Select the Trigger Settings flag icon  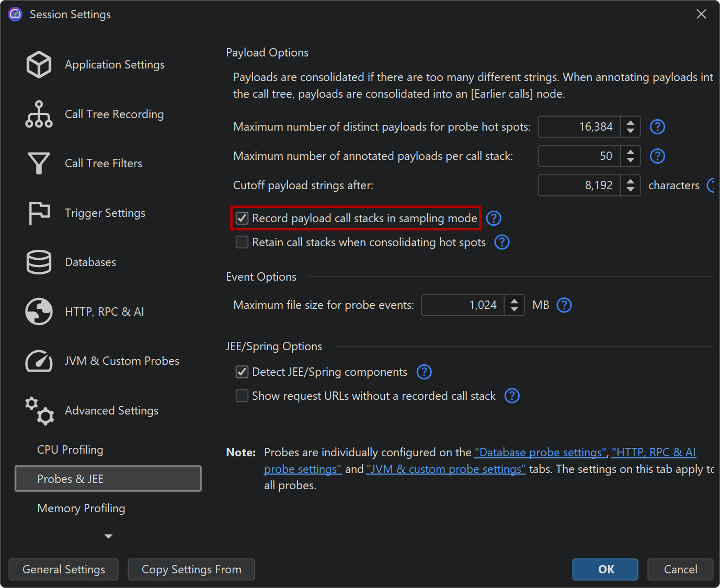tap(39, 213)
